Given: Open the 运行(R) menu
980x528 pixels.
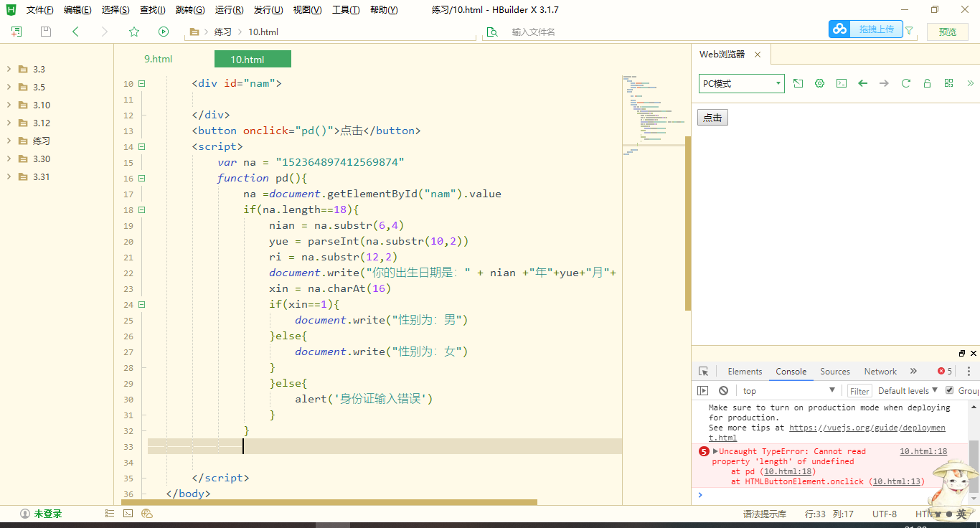Looking at the screenshot, I should click(x=229, y=10).
